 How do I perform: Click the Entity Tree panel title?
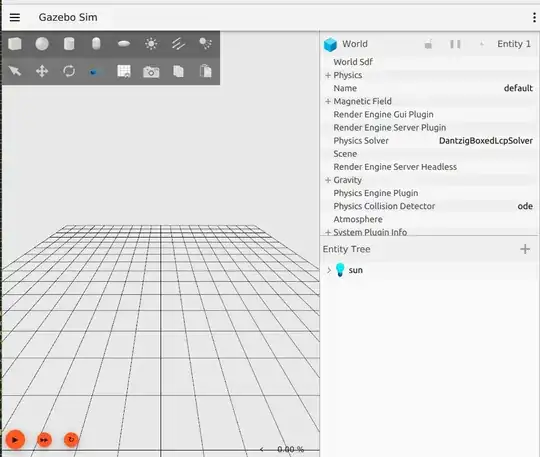(346, 249)
